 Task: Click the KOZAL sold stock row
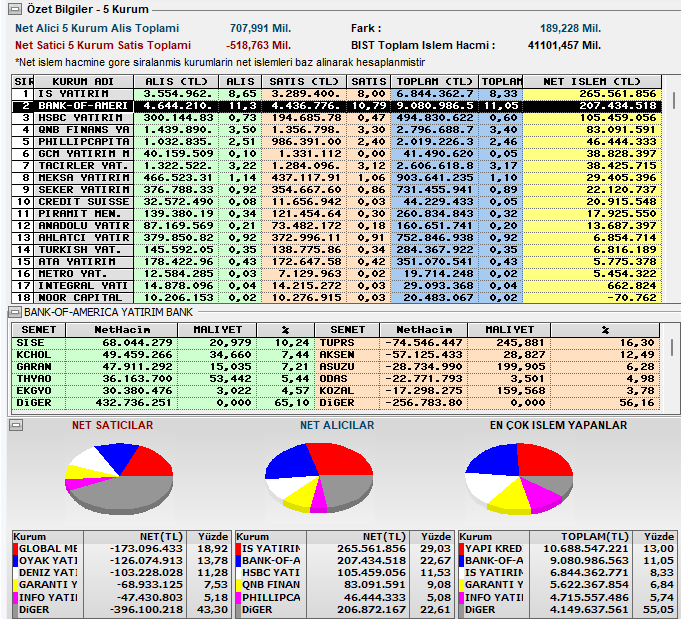pos(487,391)
